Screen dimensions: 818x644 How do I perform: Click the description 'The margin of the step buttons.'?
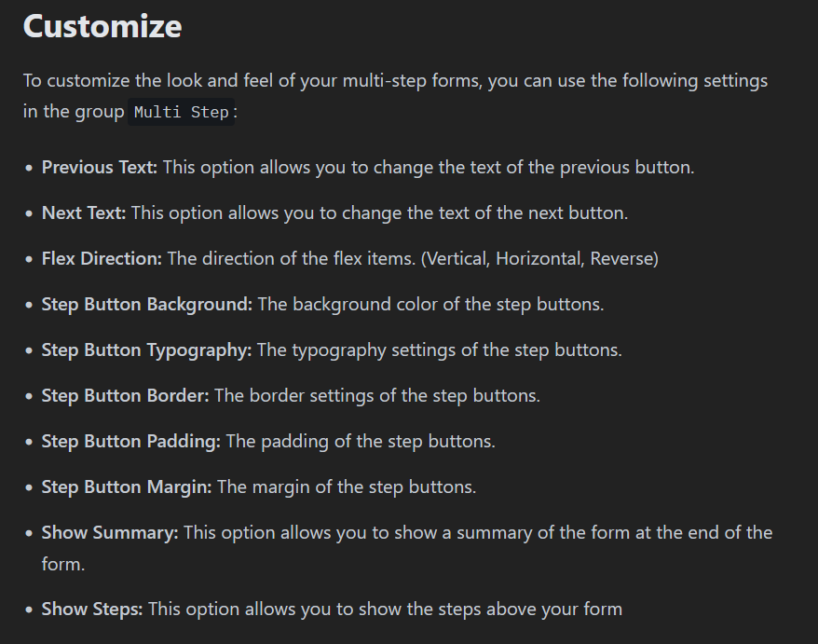[347, 486]
